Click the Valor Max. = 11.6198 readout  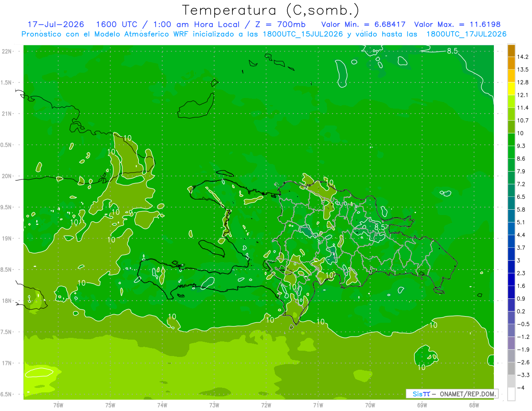tap(458, 24)
